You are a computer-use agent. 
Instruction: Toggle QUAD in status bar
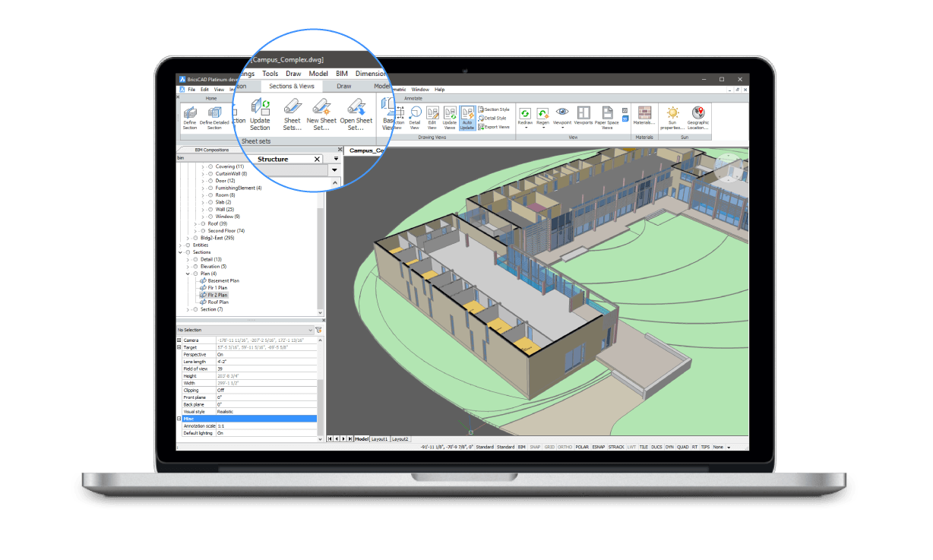683,447
